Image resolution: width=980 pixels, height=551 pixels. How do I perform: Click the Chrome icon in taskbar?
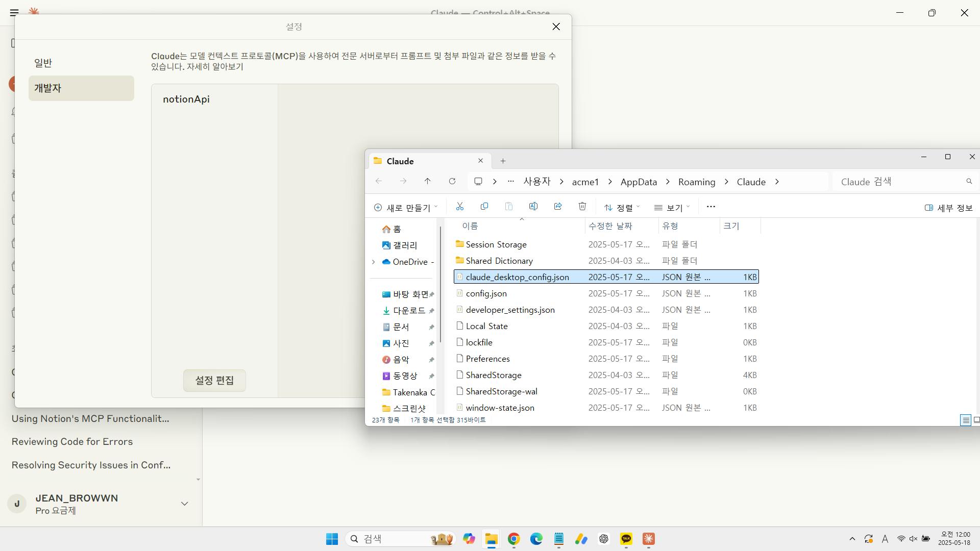(x=514, y=539)
